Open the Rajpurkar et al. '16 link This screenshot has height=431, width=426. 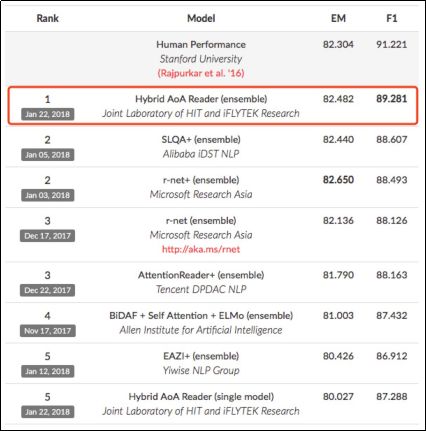coord(201,73)
